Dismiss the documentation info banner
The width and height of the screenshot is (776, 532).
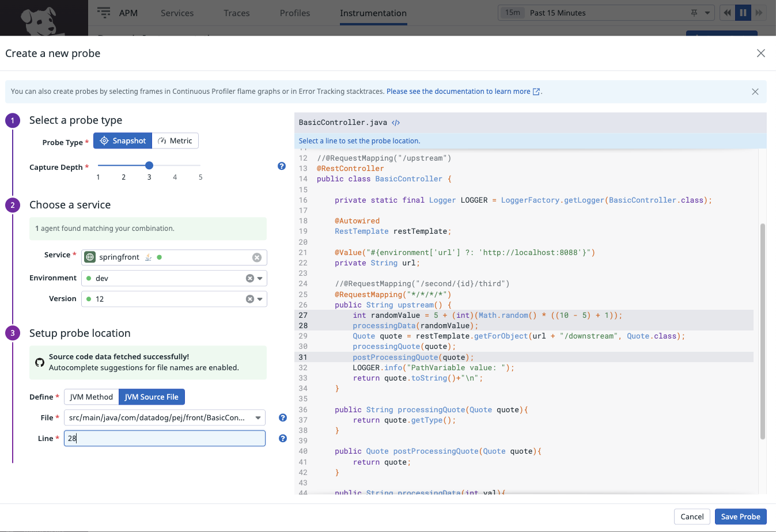click(x=755, y=92)
